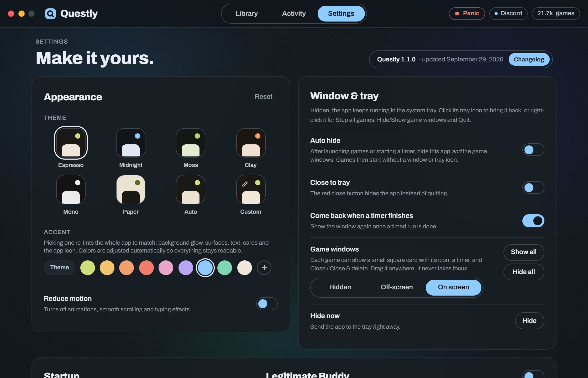The image size is (588, 378).
Task: Click the selected blue accent swatch
Action: point(205,268)
